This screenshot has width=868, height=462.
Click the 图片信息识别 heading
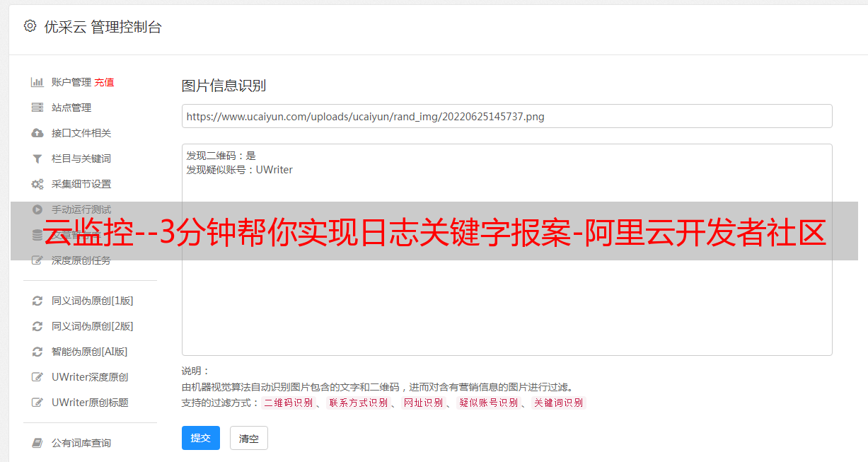pyautogui.click(x=224, y=86)
